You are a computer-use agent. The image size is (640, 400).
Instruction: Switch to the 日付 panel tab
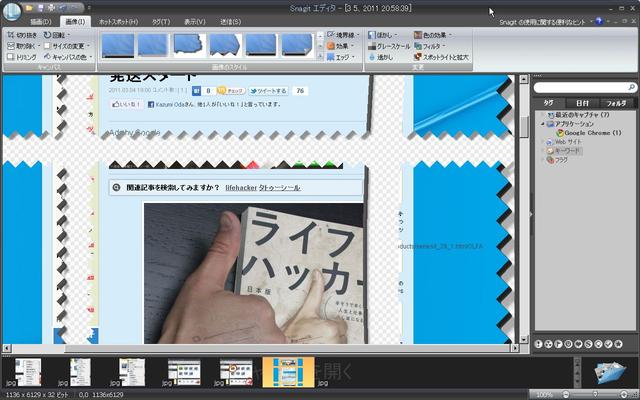[582, 102]
